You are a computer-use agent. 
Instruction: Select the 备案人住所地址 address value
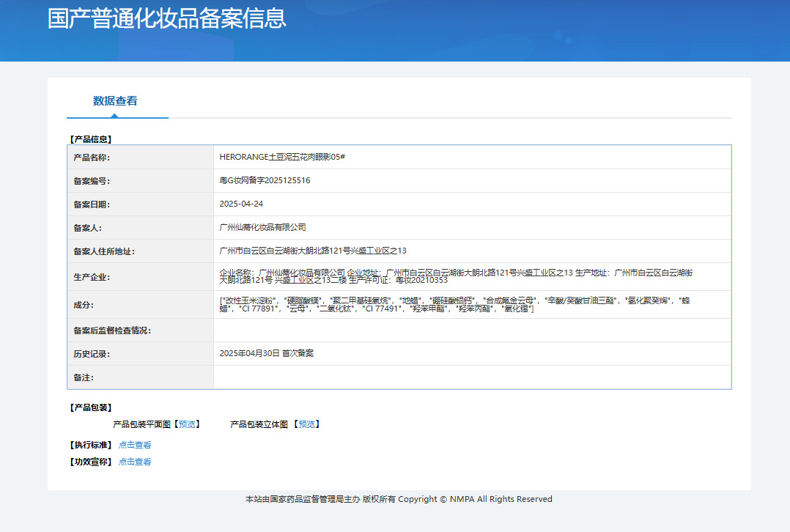pos(313,251)
